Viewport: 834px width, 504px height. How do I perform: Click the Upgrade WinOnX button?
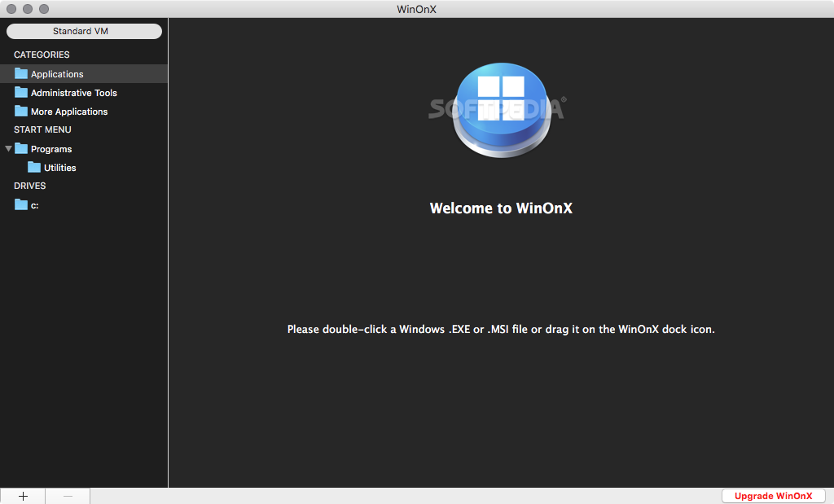pos(774,496)
